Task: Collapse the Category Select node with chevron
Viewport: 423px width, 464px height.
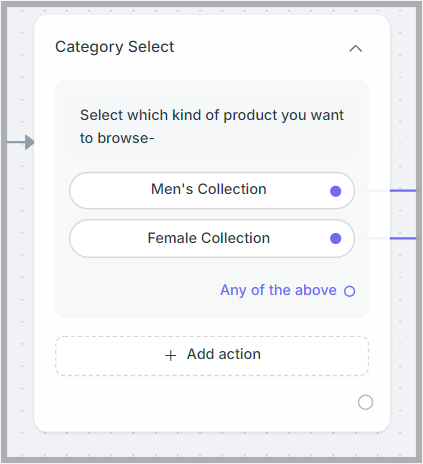Action: [x=355, y=49]
